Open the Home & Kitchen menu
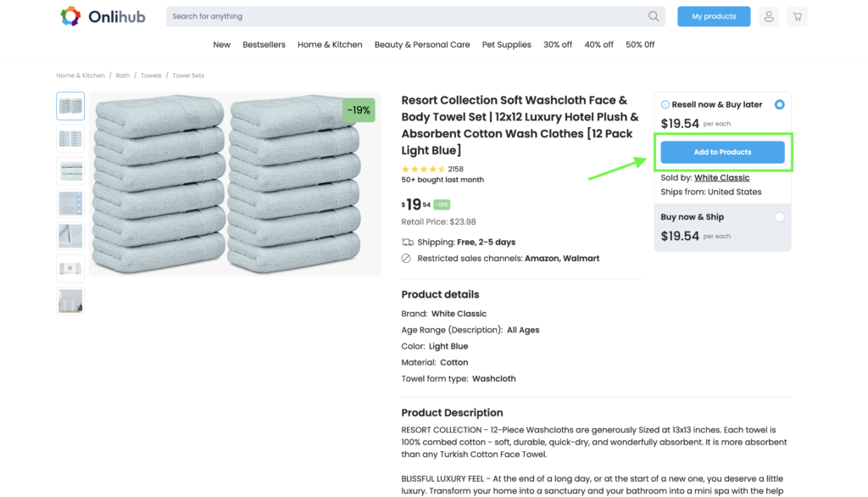The width and height of the screenshot is (868, 497). tap(330, 45)
